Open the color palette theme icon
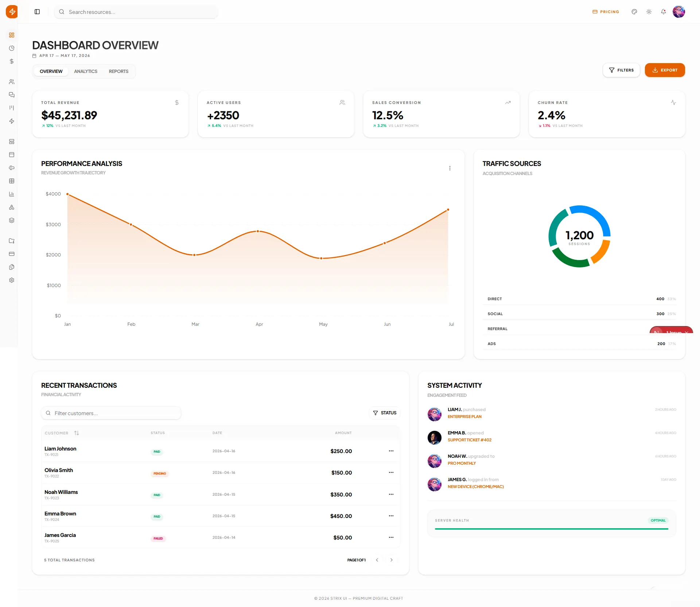The height and width of the screenshot is (607, 700). click(x=634, y=12)
